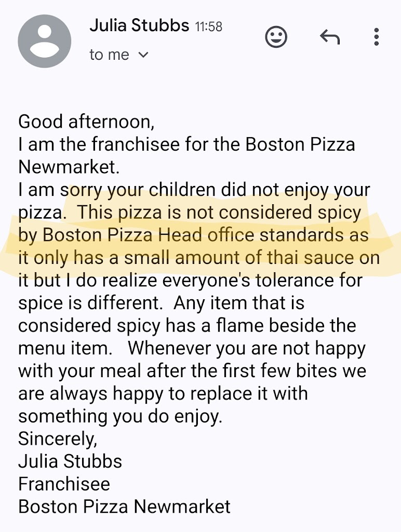Add an emoji reaction to the email

(x=276, y=37)
